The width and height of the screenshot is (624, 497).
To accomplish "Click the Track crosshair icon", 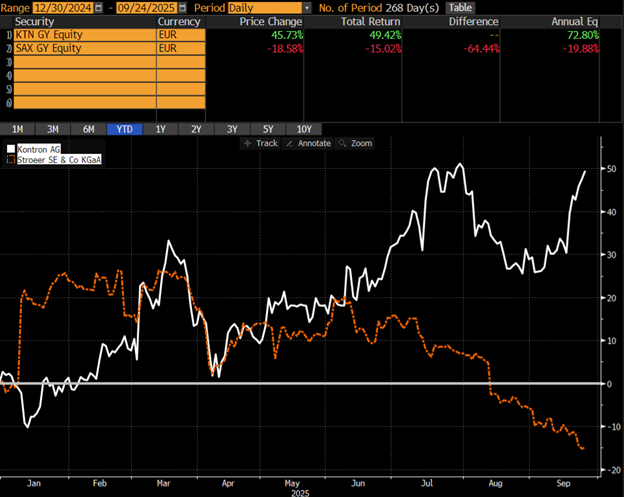I will (248, 143).
